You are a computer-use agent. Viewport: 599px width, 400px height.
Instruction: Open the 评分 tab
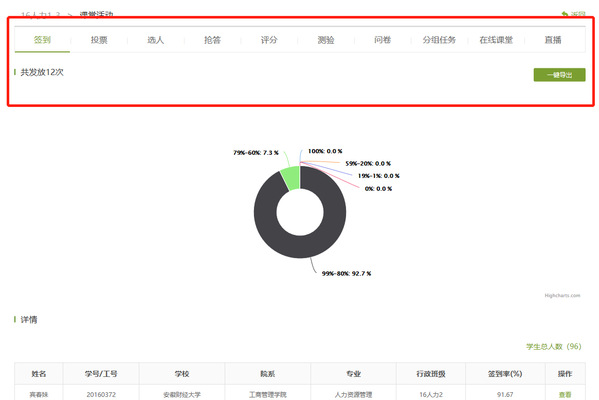(x=269, y=40)
